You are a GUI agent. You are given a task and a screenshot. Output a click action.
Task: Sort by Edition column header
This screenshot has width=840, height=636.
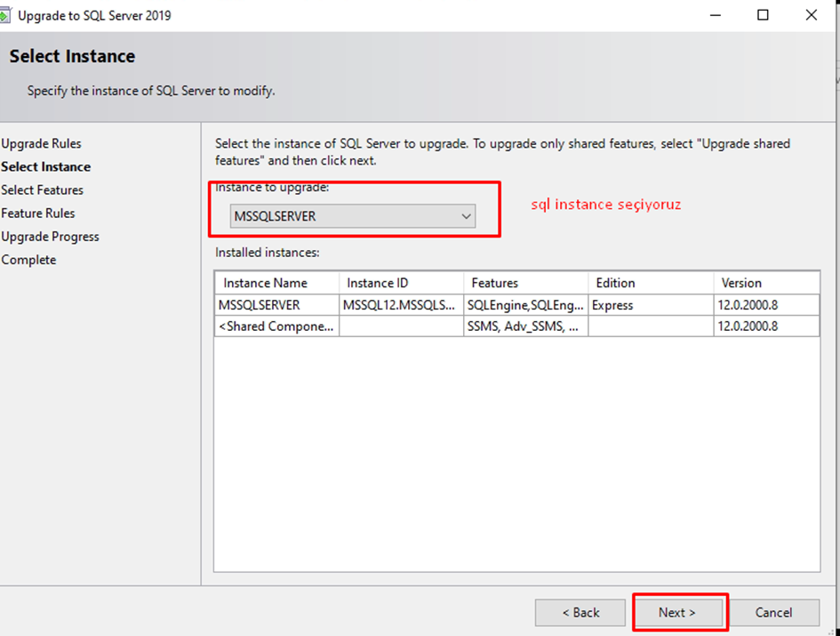651,283
